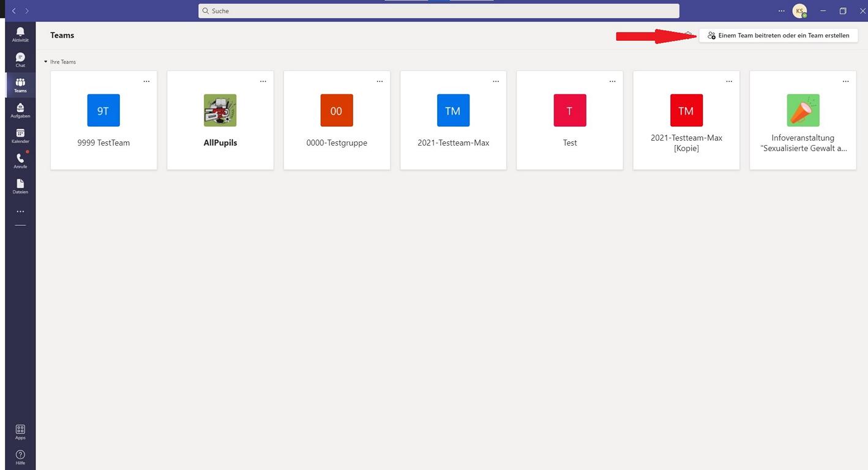Show more apps via sidebar ellipsis
Viewport: 868px width, 470px height.
click(x=20, y=212)
